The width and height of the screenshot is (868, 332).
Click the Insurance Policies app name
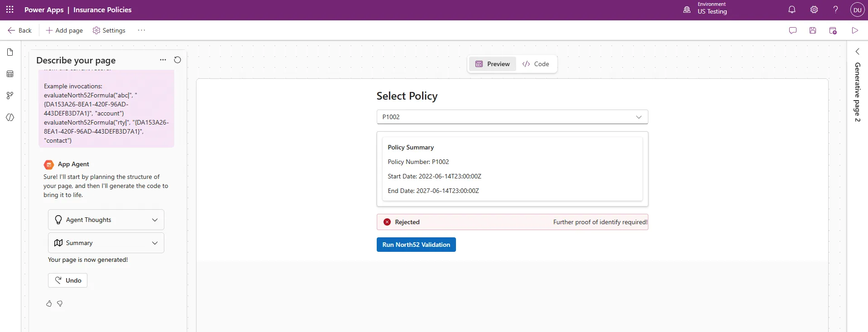coord(102,10)
